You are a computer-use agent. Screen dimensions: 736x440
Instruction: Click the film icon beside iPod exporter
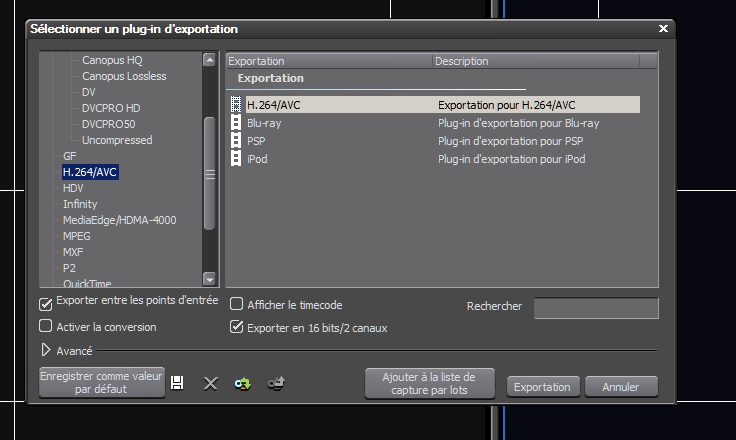tap(236, 159)
